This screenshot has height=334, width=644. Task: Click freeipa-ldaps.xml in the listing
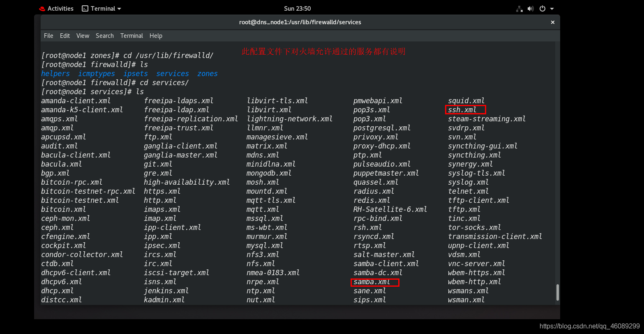click(179, 101)
